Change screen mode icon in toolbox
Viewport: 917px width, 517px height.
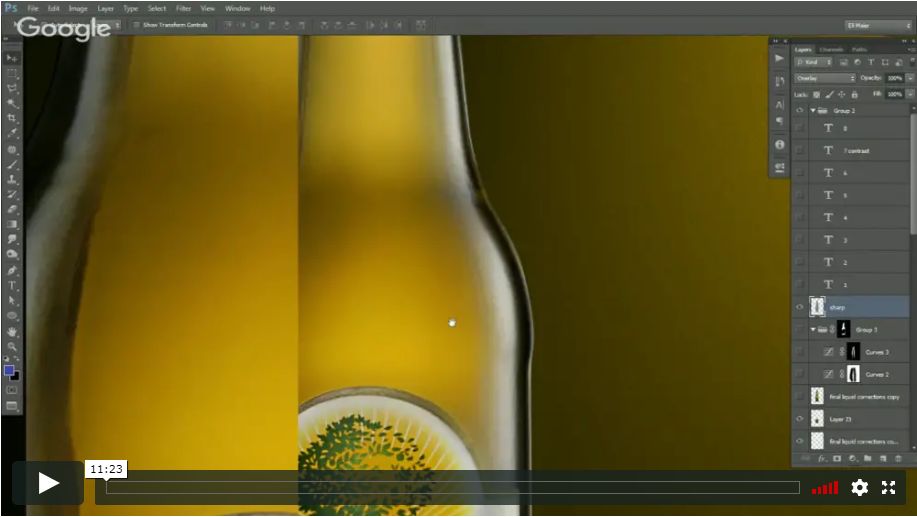coord(12,406)
